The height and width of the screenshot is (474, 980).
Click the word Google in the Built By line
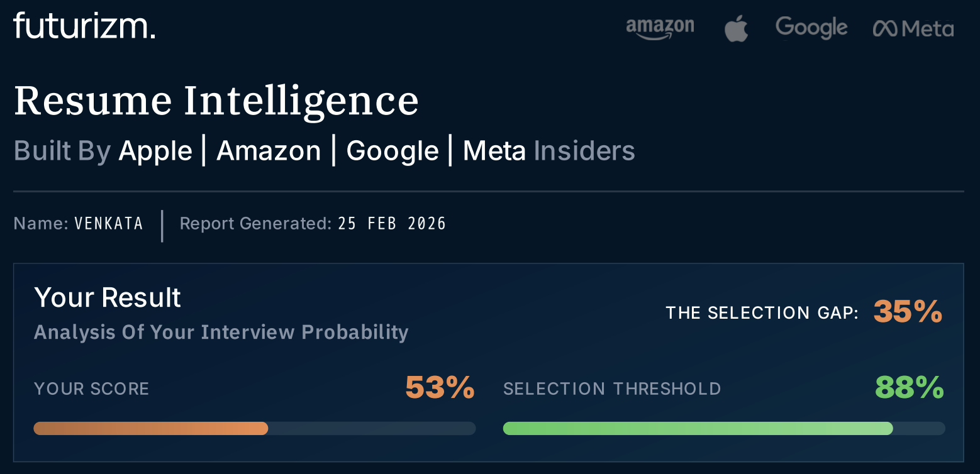click(x=393, y=151)
